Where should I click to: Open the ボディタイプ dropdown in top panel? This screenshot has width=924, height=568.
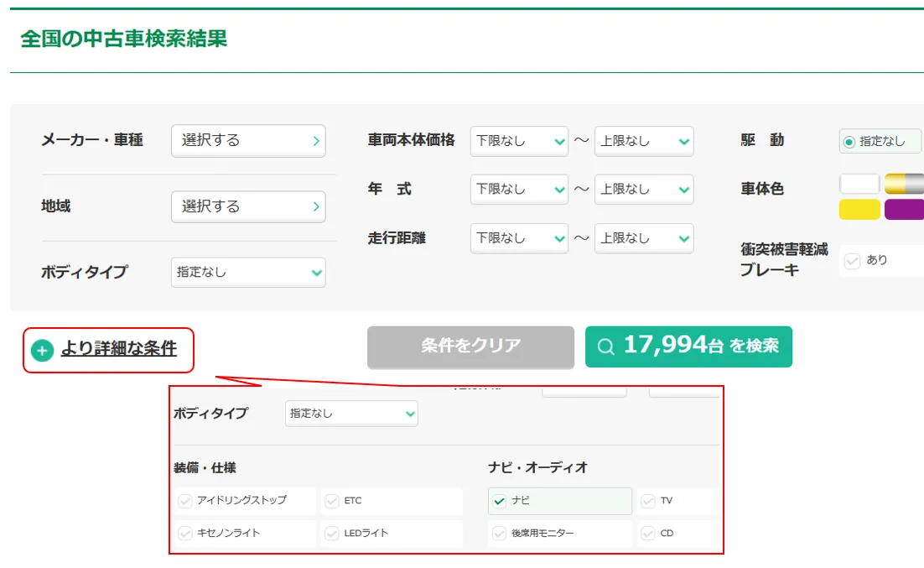click(x=248, y=273)
